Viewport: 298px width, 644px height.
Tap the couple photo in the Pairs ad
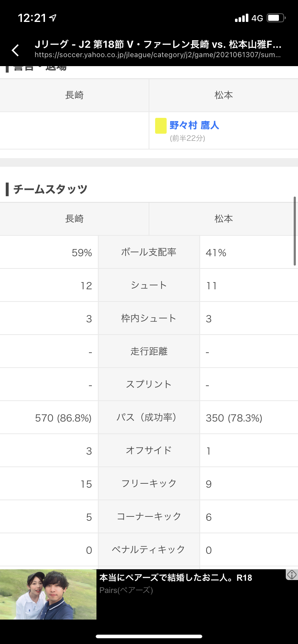tap(48, 594)
